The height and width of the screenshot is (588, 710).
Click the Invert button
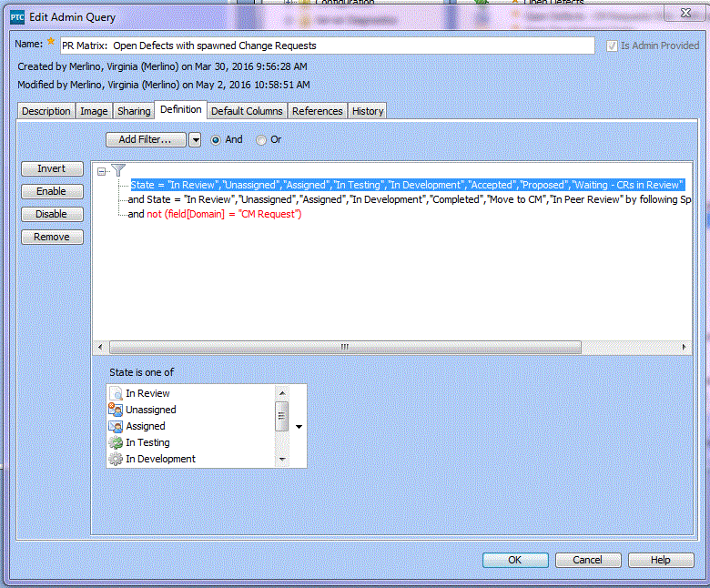click(x=52, y=168)
